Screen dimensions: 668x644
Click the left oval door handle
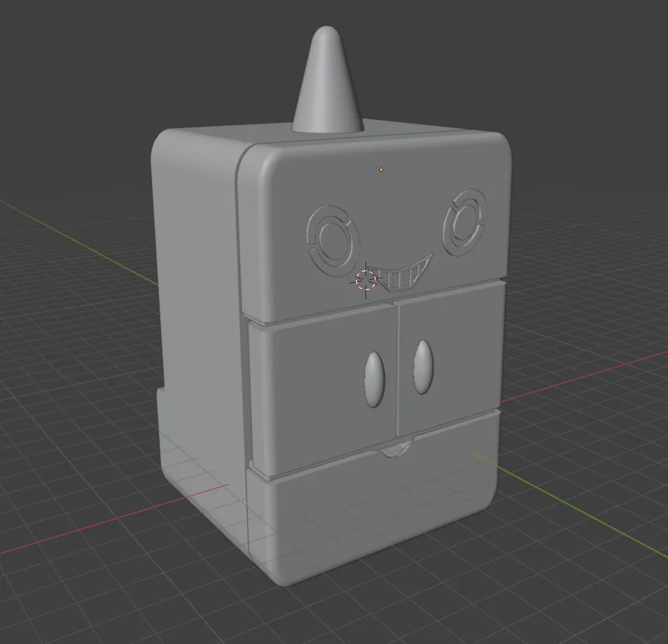pyautogui.click(x=374, y=380)
